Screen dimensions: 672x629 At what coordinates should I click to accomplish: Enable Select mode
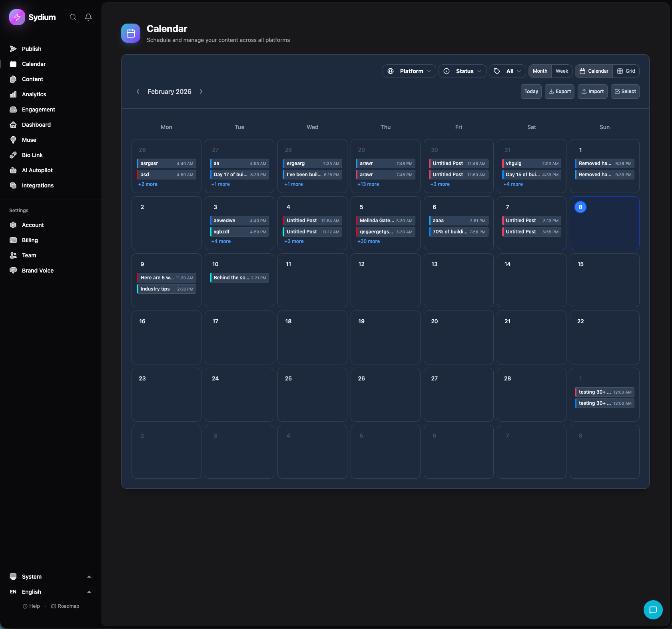click(624, 91)
